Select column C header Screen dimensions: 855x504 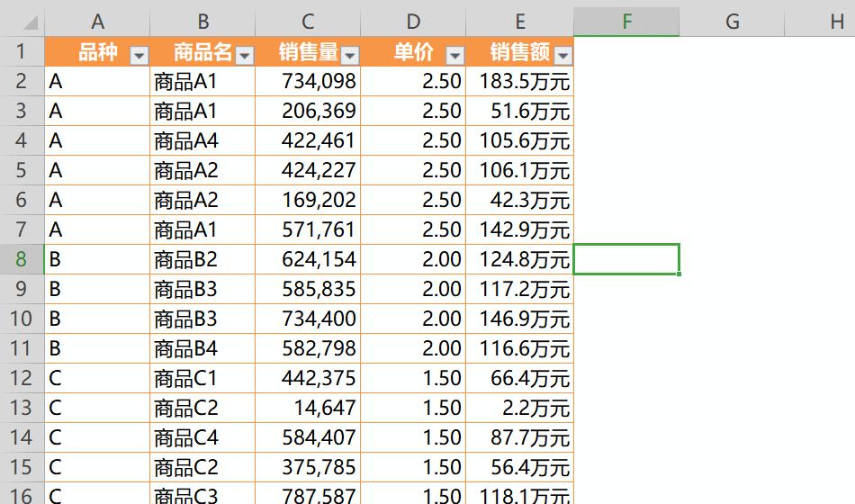pyautogui.click(x=308, y=22)
